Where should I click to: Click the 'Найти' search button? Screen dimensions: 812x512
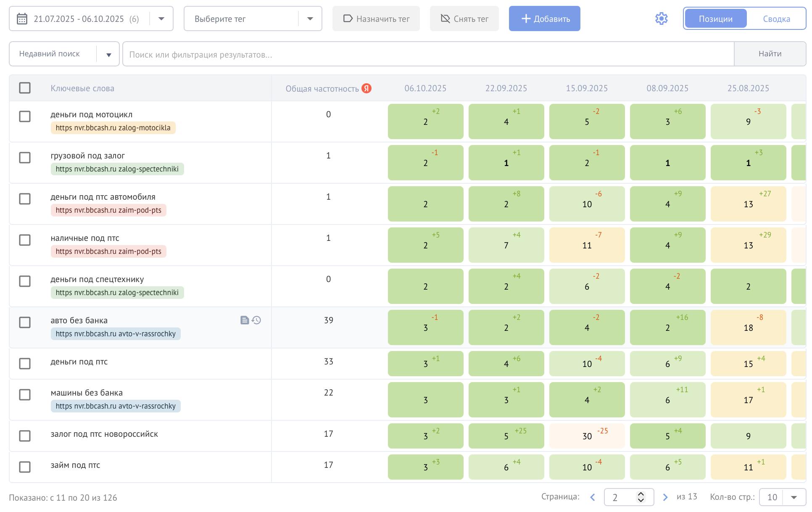[x=770, y=54]
